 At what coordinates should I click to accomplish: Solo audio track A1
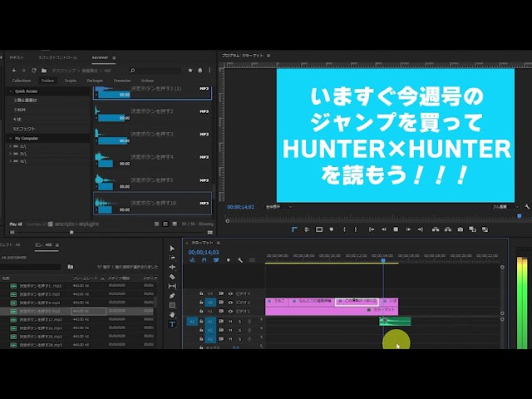240,322
